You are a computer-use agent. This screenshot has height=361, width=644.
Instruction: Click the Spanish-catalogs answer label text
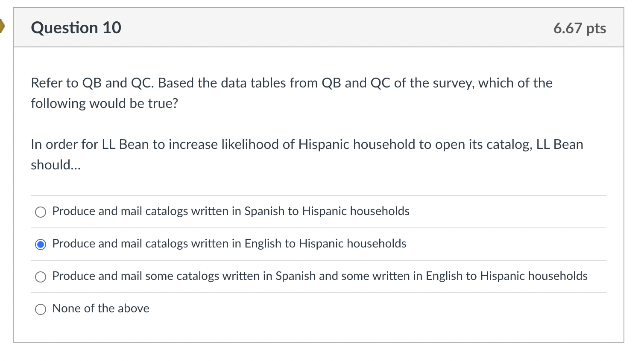pos(231,211)
